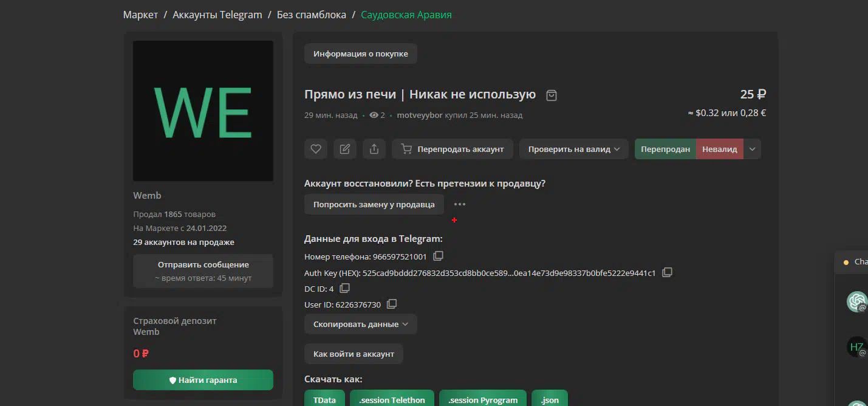Open ChatGPT avatar in chat panel

coord(857,301)
